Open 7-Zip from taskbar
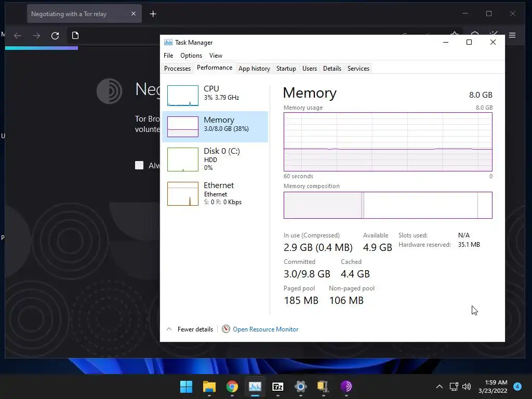The image size is (532, 399). click(278, 387)
